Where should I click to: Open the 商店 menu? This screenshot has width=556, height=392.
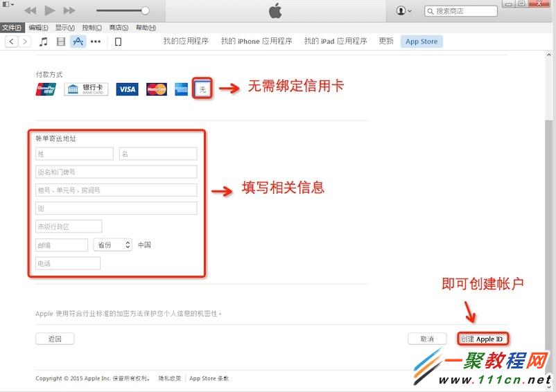(119, 28)
